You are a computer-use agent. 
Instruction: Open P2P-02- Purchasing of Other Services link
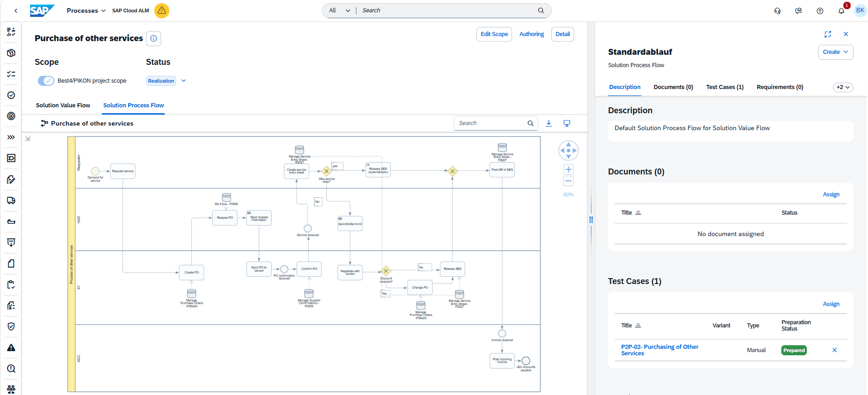tap(659, 350)
